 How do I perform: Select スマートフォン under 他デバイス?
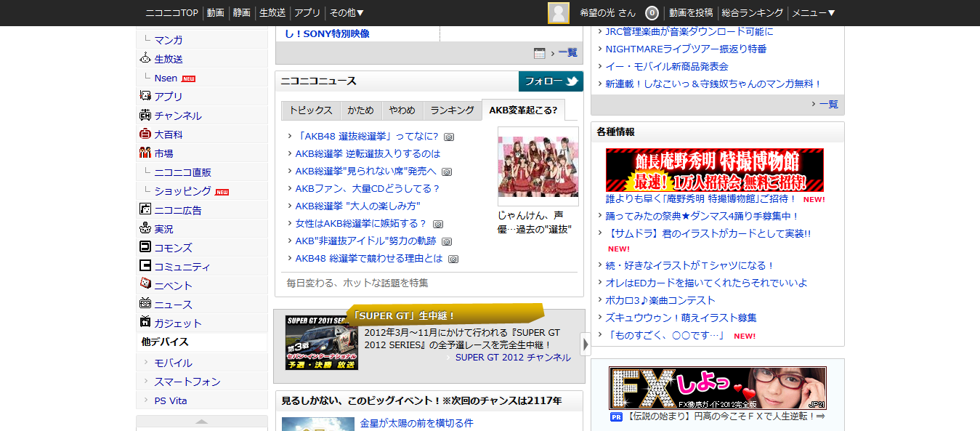click(187, 382)
